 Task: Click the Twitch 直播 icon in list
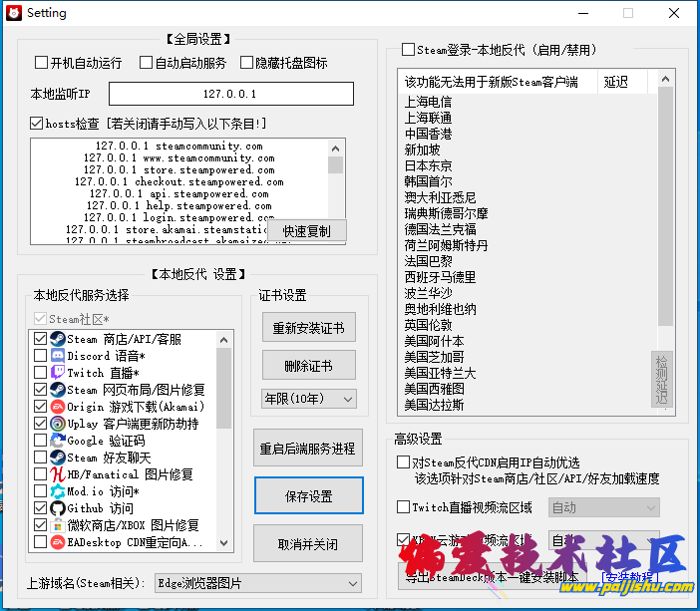click(x=58, y=373)
